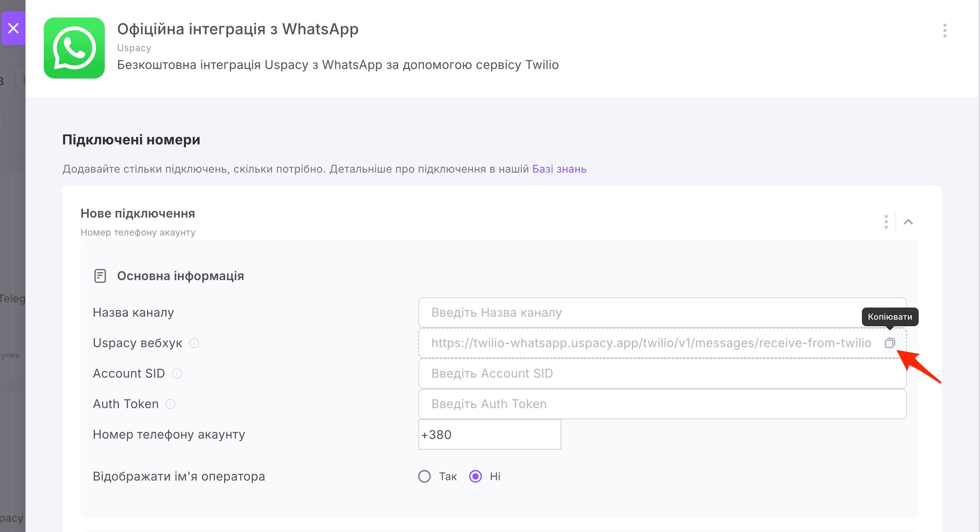Open the info tooltip next to Uspacy вебхук

point(194,343)
